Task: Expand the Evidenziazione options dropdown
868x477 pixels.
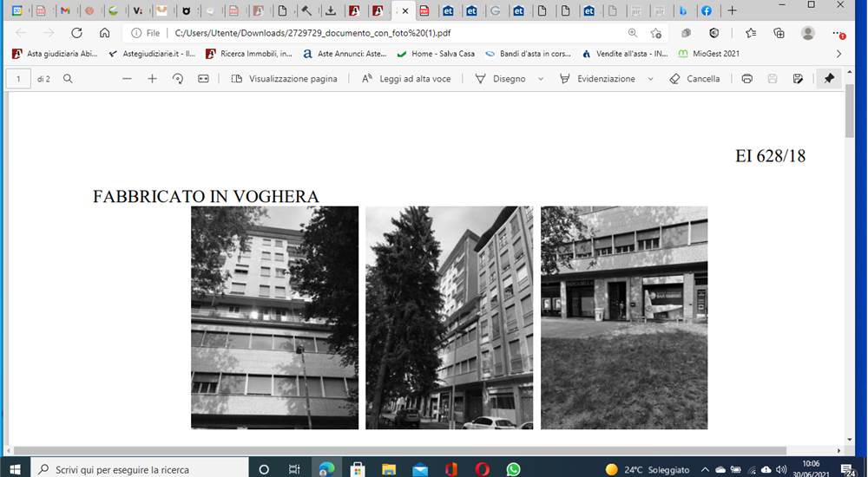Action: pos(650,79)
